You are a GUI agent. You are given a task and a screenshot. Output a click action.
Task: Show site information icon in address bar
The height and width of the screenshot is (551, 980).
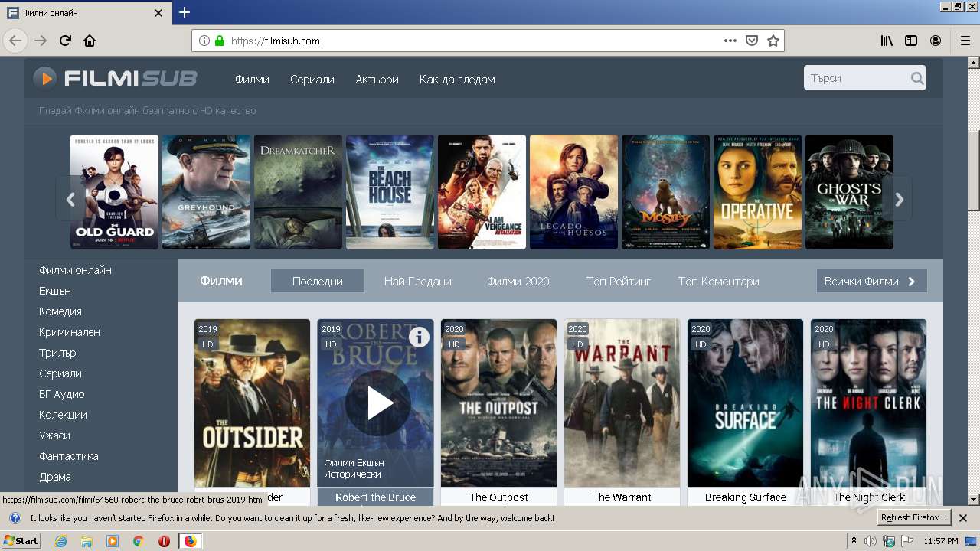tap(204, 41)
